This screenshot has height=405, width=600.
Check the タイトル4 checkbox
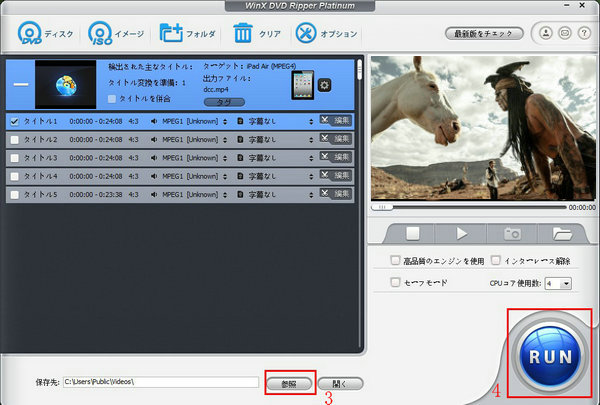coord(15,176)
